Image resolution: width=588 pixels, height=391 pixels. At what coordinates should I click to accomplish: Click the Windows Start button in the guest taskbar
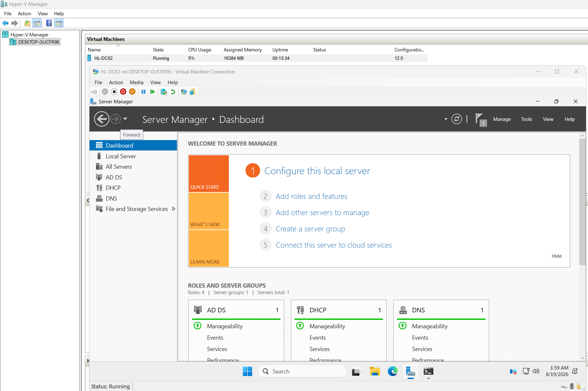[x=247, y=371]
